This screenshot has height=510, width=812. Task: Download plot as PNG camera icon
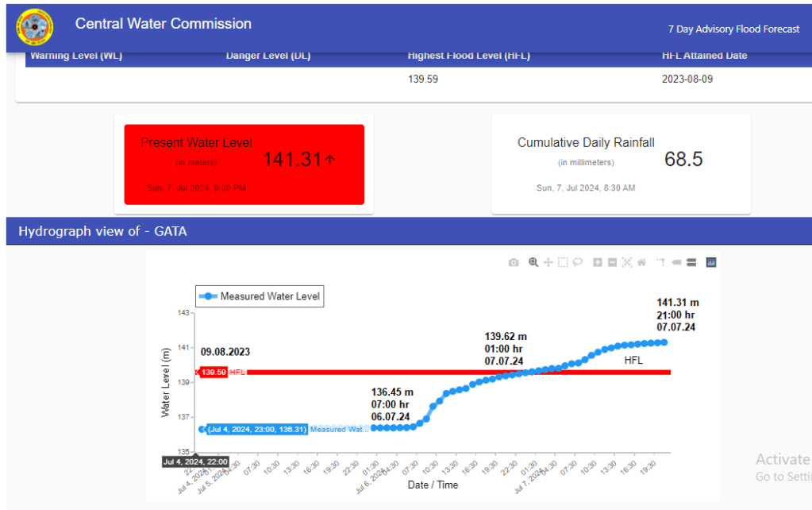point(514,263)
